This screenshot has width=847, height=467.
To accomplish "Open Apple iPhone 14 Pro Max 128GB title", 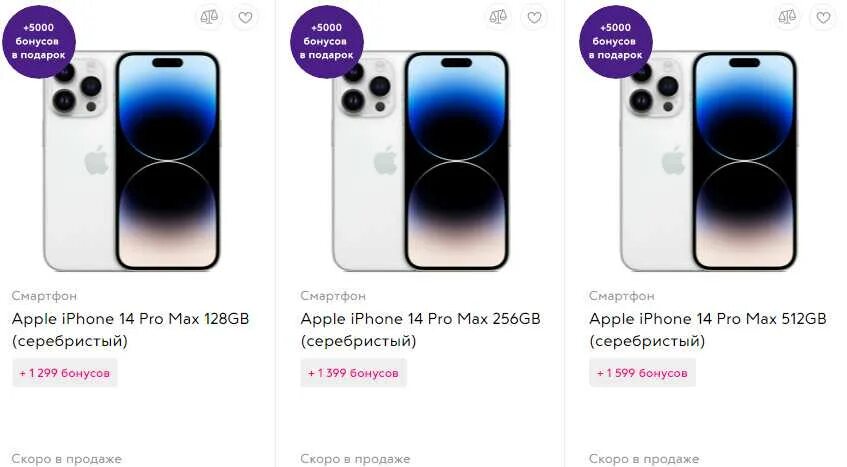I will (x=130, y=329).
